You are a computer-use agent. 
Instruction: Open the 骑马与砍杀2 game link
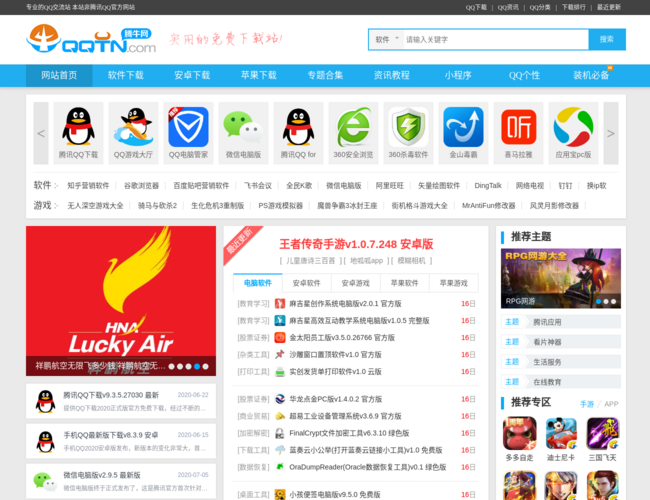[x=158, y=206]
